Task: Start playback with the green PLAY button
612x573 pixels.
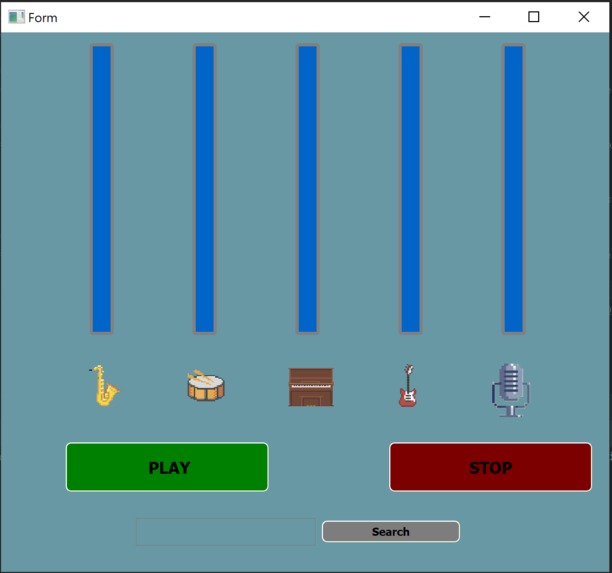Action: (167, 467)
